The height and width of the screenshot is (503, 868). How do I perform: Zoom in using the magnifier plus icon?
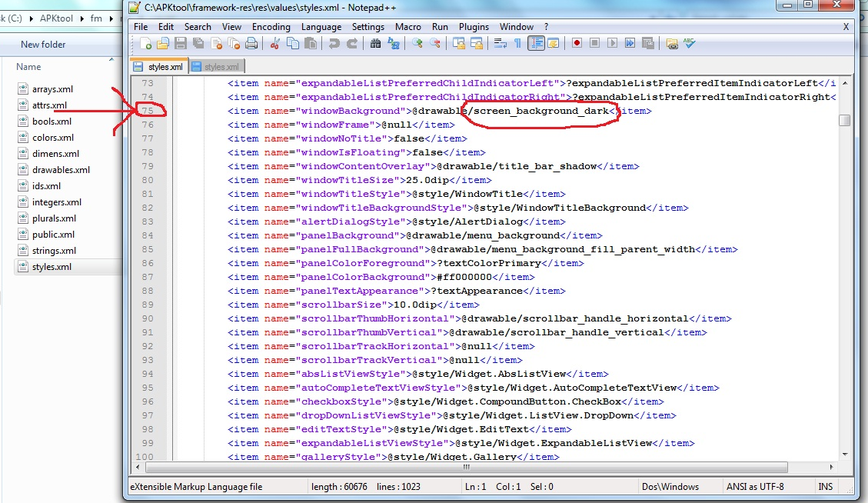pos(417,43)
